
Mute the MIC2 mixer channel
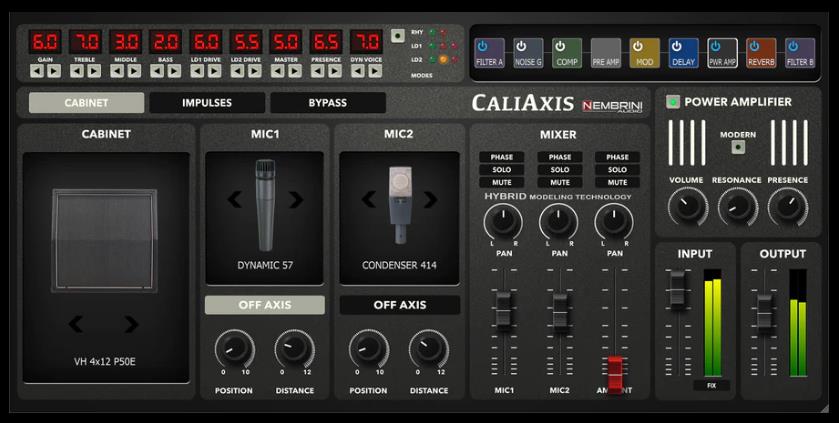pyautogui.click(x=560, y=182)
